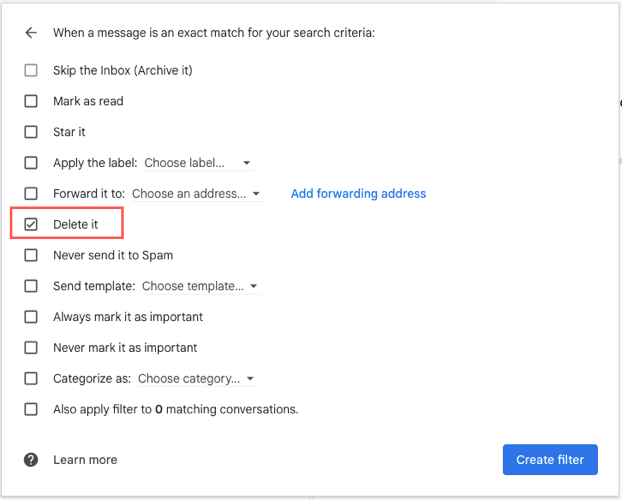This screenshot has width=622, height=500.
Task: Expand the Choose category dropdown
Action: tap(196, 379)
